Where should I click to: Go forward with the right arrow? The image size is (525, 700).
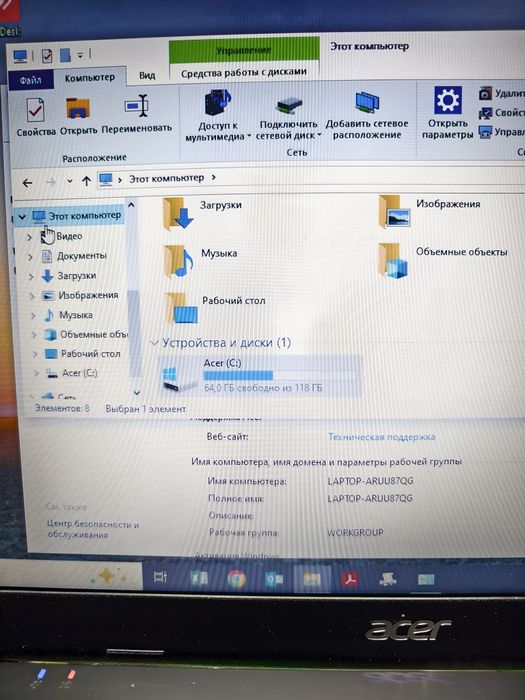[51, 182]
